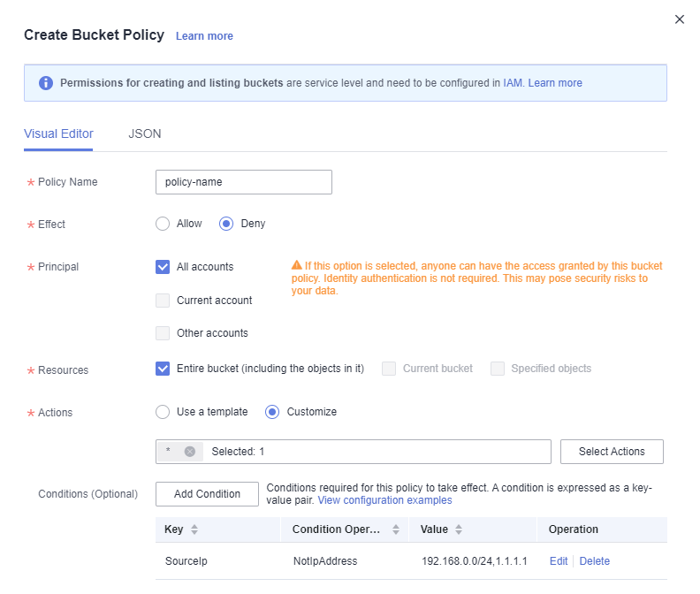Check the Other accounts checkbox
700x594 pixels.
pos(163,333)
